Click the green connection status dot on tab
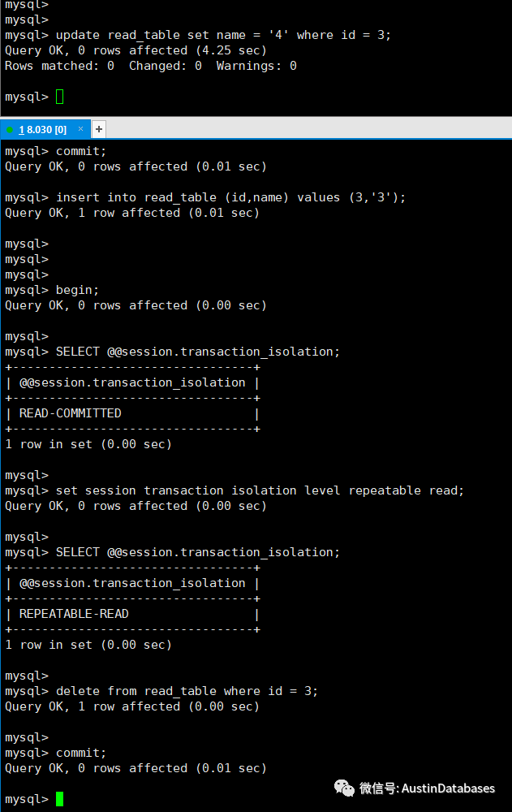Viewport: 512px width, 812px height. click(x=10, y=129)
